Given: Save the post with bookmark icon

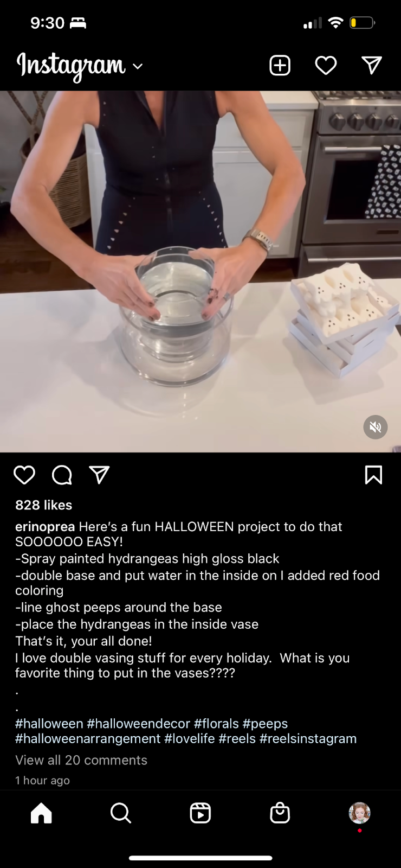Looking at the screenshot, I should [374, 475].
